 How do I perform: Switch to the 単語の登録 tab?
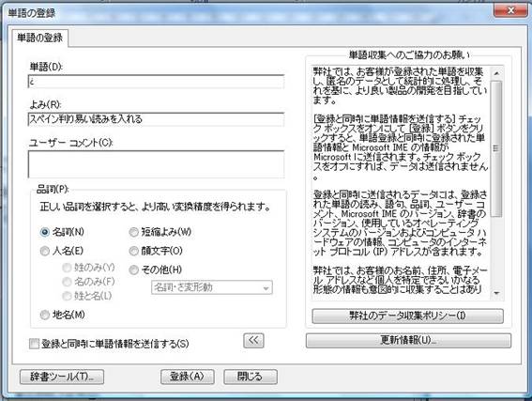coord(40,38)
